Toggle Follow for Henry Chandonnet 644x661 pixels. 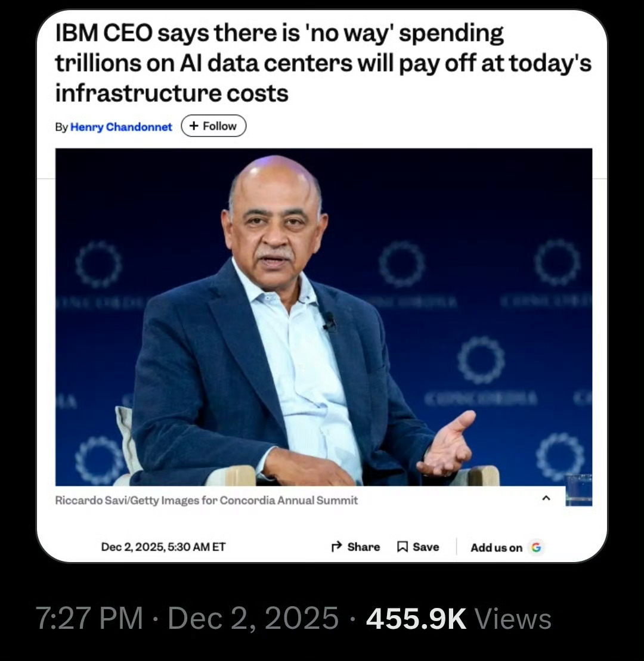pyautogui.click(x=213, y=126)
